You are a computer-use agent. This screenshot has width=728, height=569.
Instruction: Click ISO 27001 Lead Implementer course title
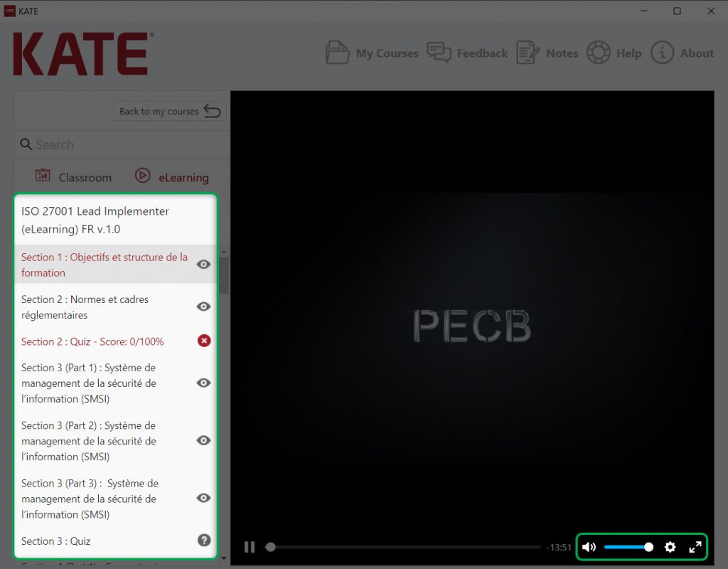tap(95, 220)
